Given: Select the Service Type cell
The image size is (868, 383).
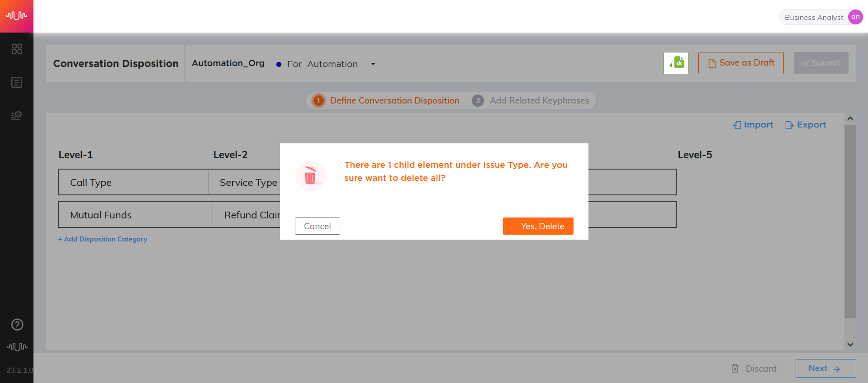Looking at the screenshot, I should click(244, 182).
